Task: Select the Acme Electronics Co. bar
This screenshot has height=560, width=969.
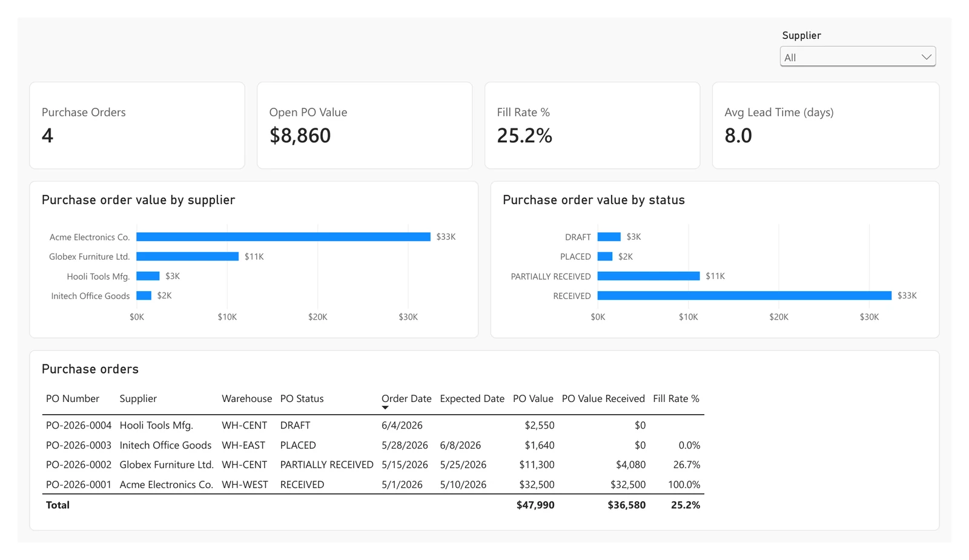Action: (283, 237)
